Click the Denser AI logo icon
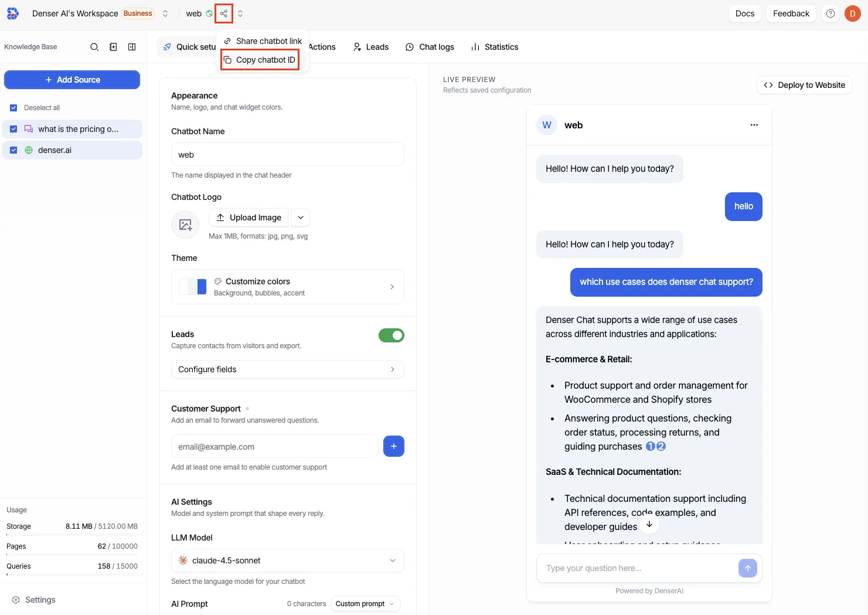 [12, 13]
